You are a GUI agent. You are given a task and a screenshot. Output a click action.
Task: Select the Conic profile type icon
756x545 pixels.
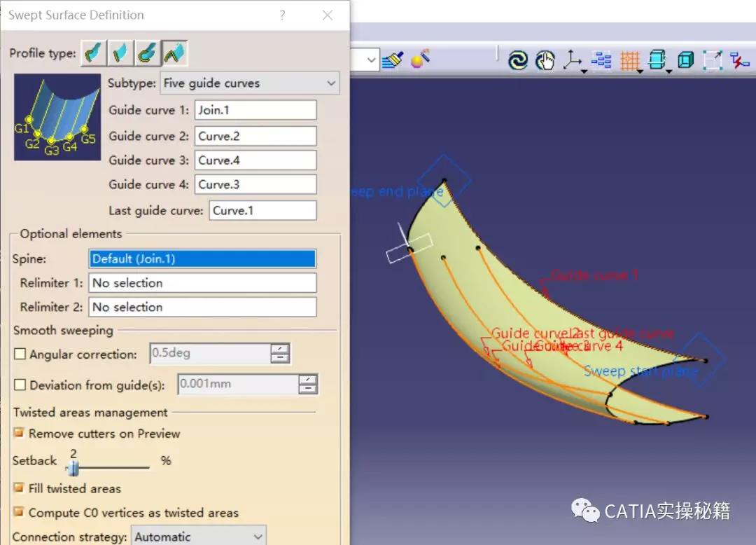175,53
